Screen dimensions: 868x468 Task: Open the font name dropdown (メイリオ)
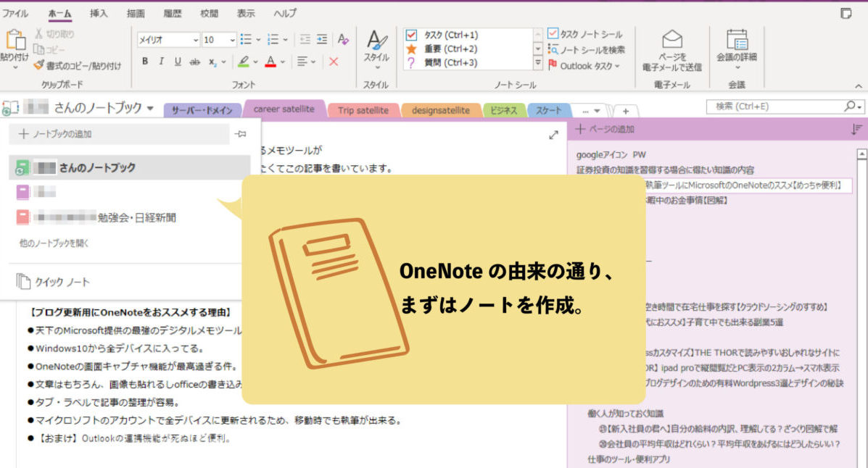pyautogui.click(x=195, y=40)
